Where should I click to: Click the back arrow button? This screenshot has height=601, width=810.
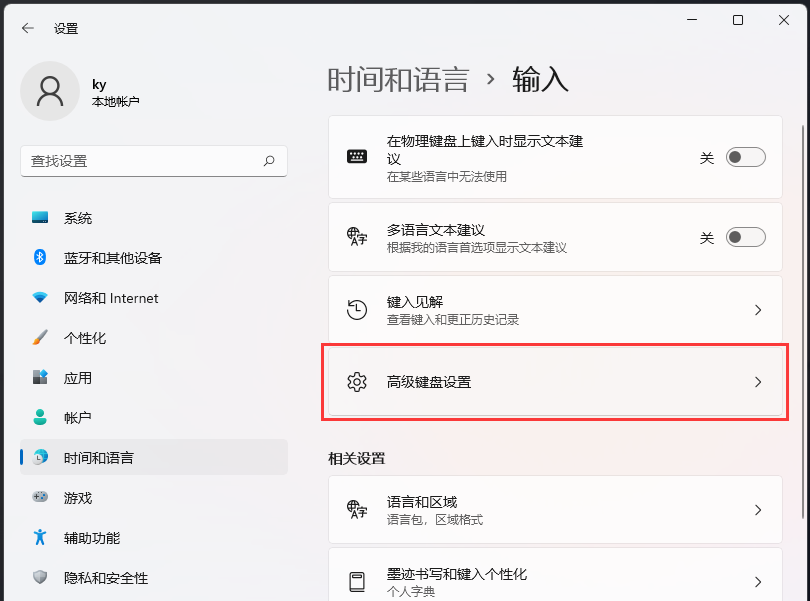tap(27, 28)
